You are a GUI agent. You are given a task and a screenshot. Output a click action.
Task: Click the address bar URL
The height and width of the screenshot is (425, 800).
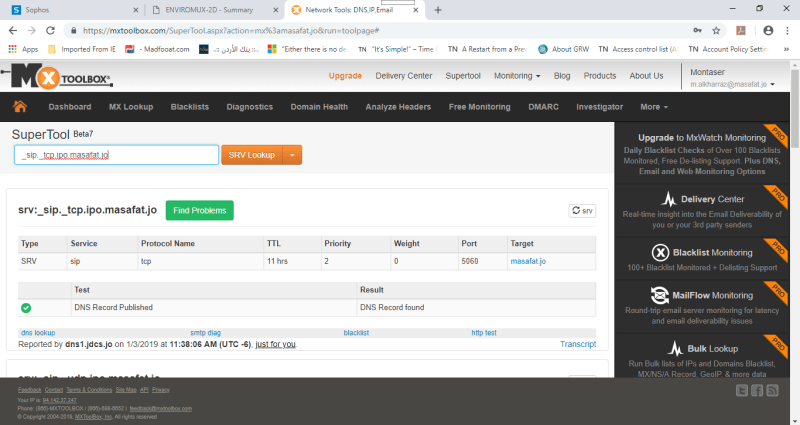[x=231, y=31]
